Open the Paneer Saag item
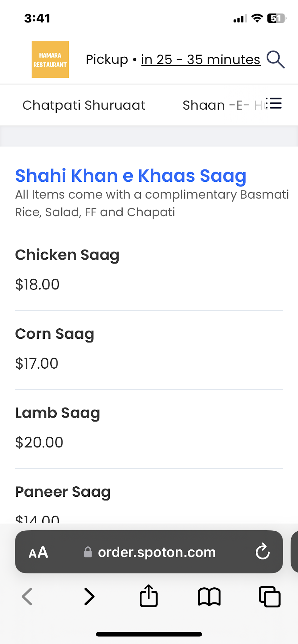The image size is (298, 644). coord(63,492)
